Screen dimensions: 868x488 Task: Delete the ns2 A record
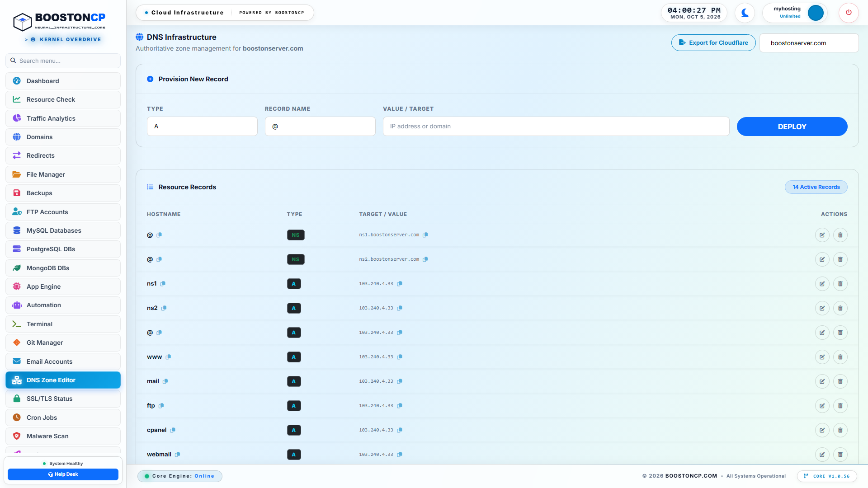coord(840,308)
